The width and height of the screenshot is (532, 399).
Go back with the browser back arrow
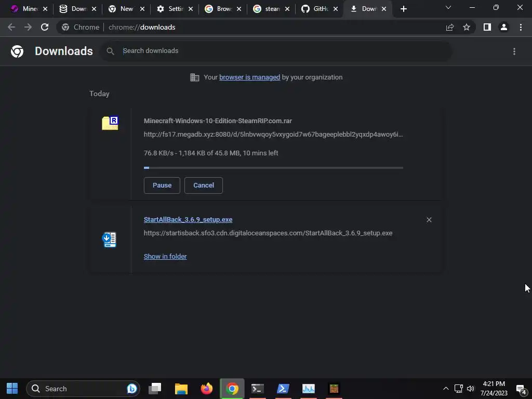11,27
